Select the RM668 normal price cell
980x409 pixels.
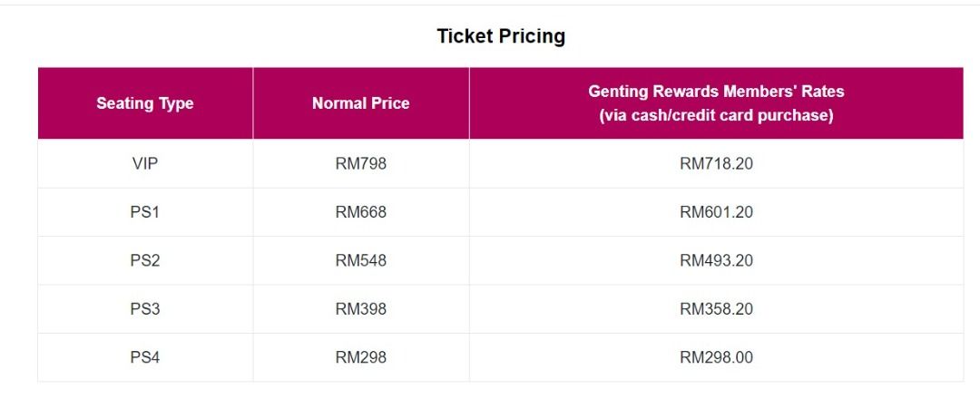click(x=360, y=212)
